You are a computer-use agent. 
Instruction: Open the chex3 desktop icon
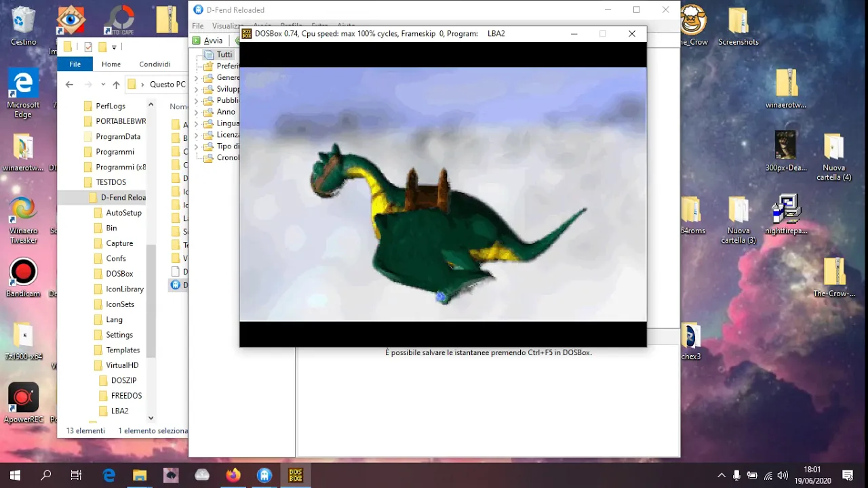[690, 342]
